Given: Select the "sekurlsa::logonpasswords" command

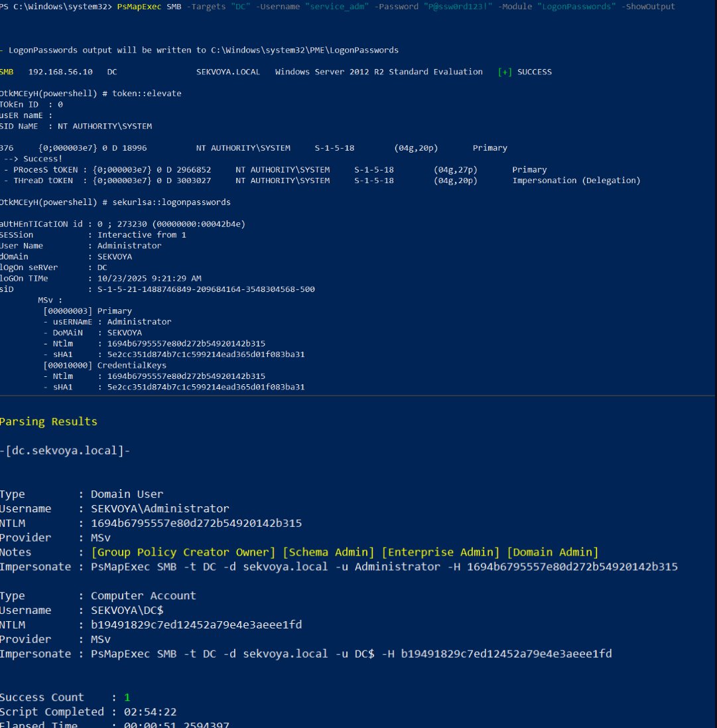Looking at the screenshot, I should tap(171, 202).
